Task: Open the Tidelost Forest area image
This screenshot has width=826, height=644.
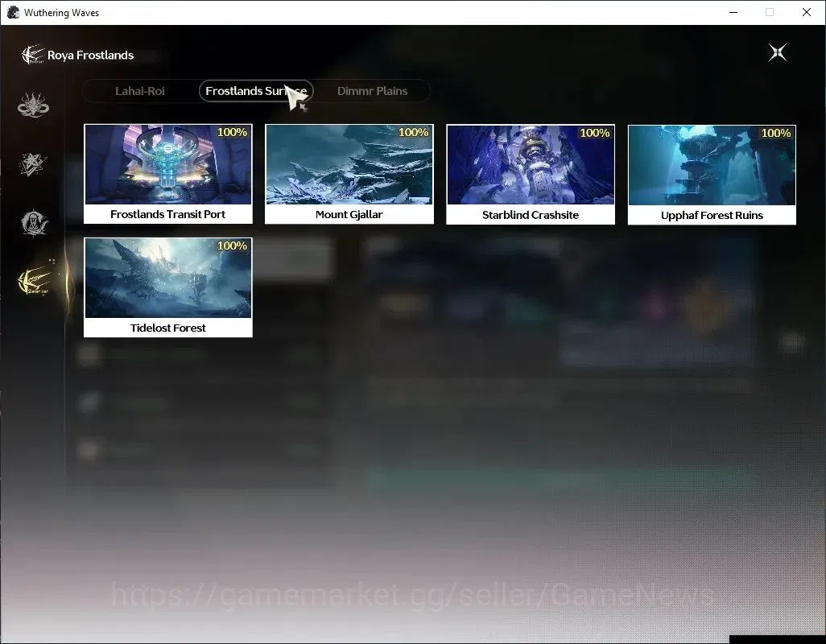Action: [168, 278]
